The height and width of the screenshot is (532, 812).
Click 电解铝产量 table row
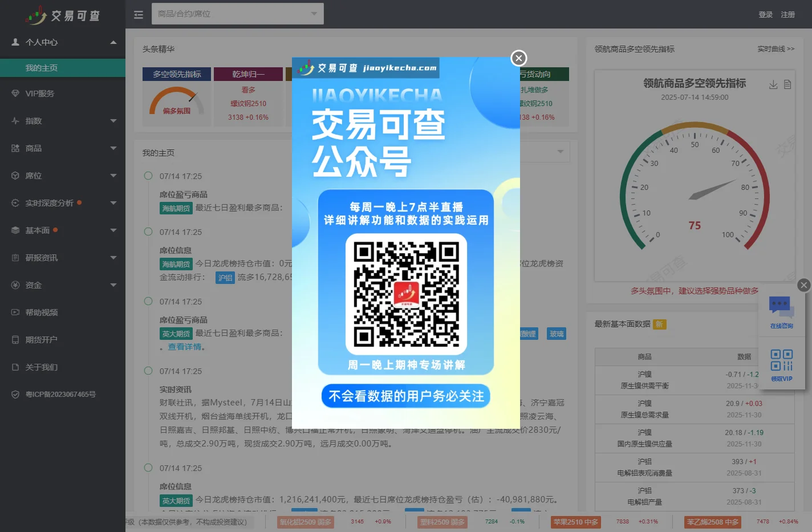[695, 497]
